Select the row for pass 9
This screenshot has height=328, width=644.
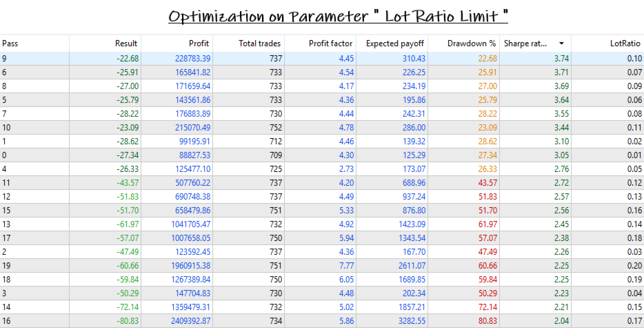(x=322, y=59)
